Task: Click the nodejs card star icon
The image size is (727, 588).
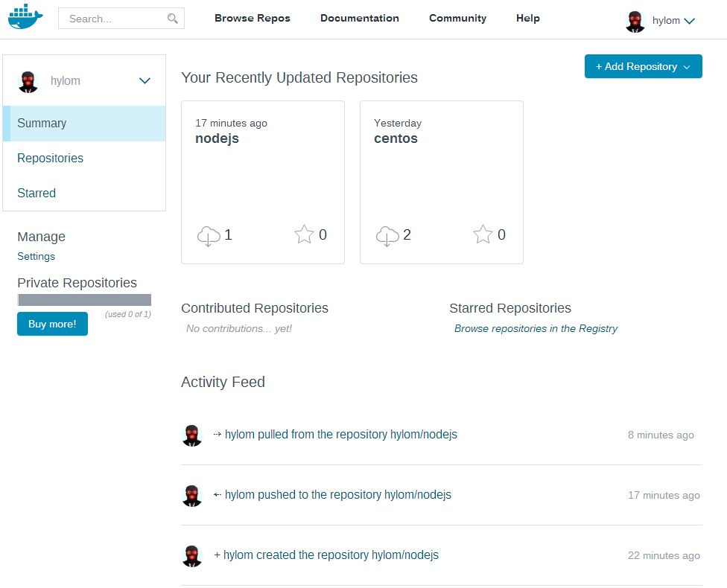Action: coord(304,235)
